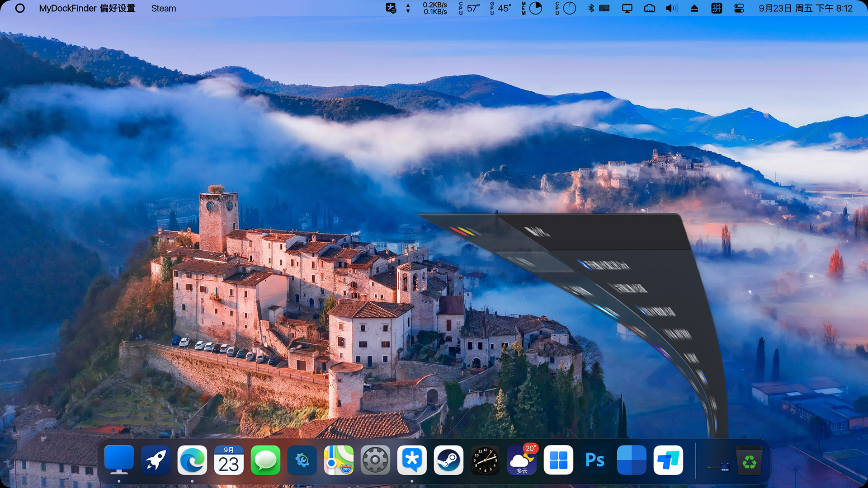Click the network speed arrows indicator

[x=408, y=8]
